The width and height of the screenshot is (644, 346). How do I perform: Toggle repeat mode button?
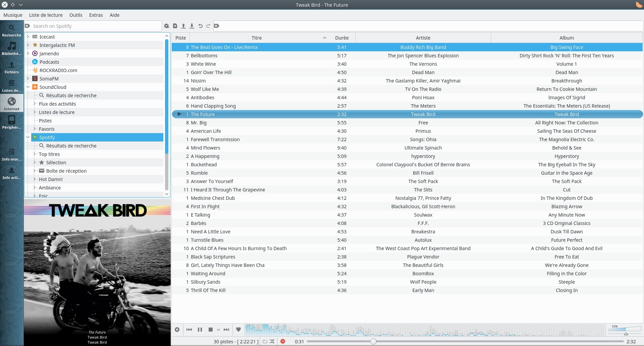[x=265, y=341]
